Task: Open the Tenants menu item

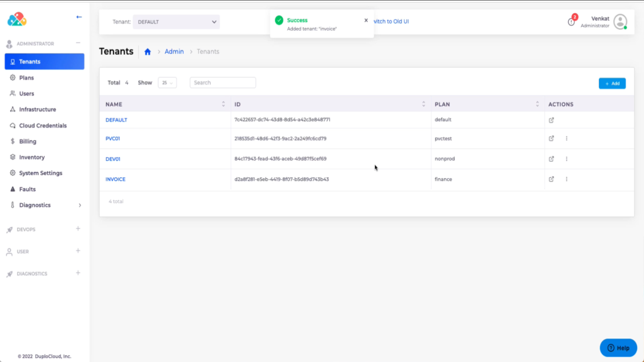Action: [44, 61]
